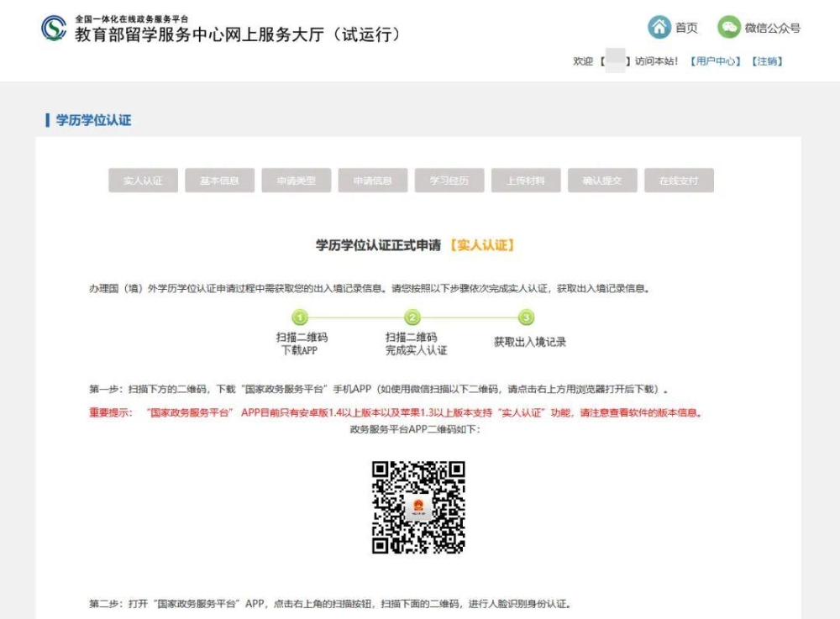Select the 确认提交 step tab
This screenshot has width=840, height=619.
[x=602, y=181]
